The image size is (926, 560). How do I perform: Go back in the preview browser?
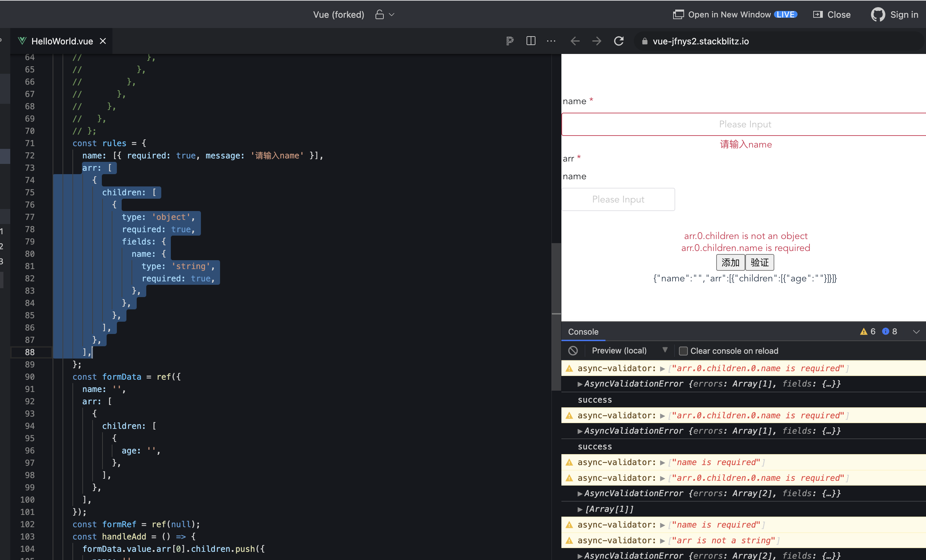coord(575,41)
